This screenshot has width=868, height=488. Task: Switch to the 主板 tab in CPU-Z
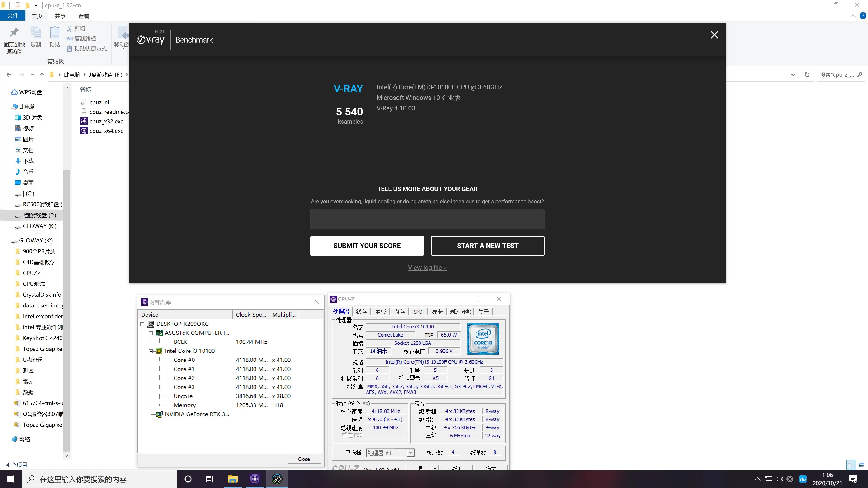(380, 312)
